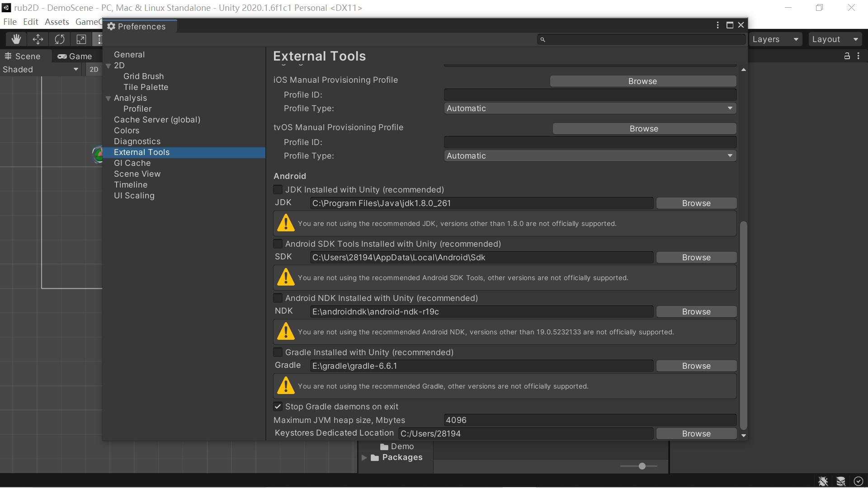868x488 pixels.
Task: Click the Maximum JVM heap size field
Action: point(590,420)
